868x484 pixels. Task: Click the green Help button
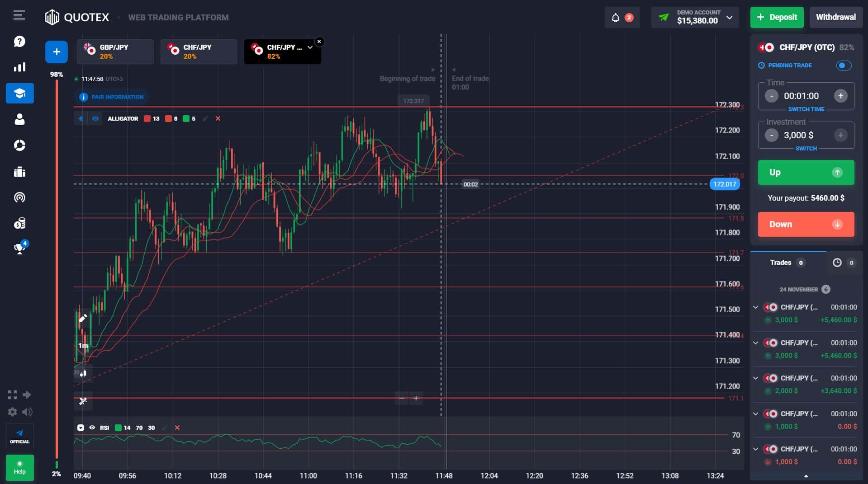[19, 467]
